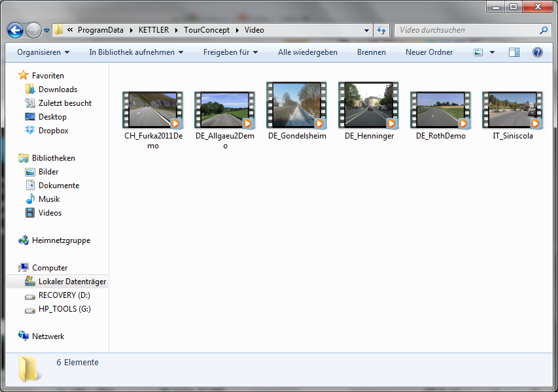This screenshot has height=392, width=558.
Task: Select the CH_Furka2011Demo video thumbnail
Action: click(x=152, y=110)
